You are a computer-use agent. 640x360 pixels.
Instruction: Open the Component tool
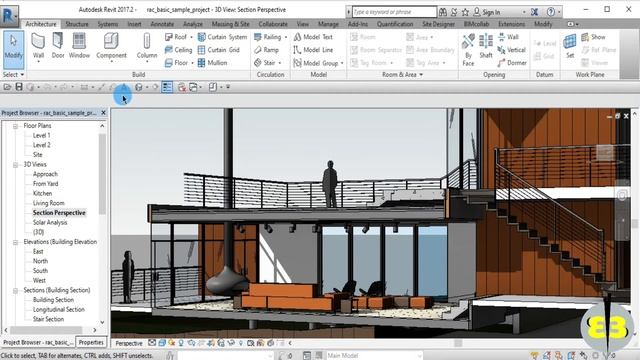[111, 46]
